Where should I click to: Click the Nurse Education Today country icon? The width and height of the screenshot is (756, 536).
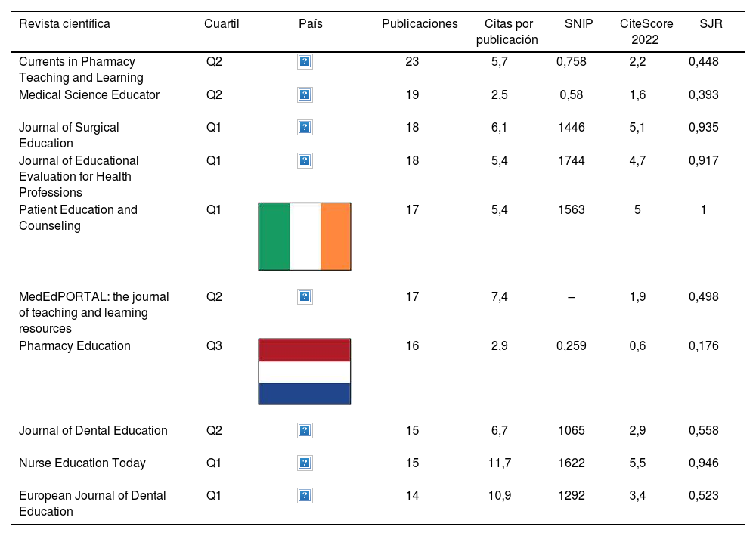(305, 463)
